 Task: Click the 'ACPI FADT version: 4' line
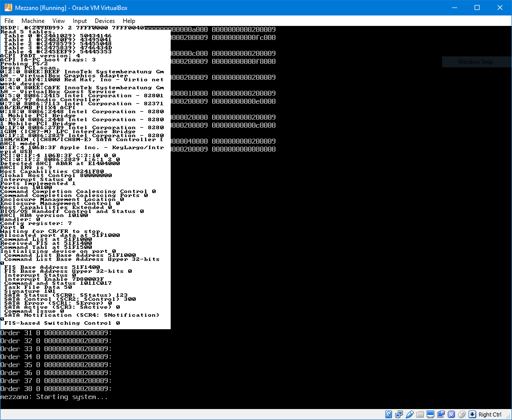tap(40, 56)
